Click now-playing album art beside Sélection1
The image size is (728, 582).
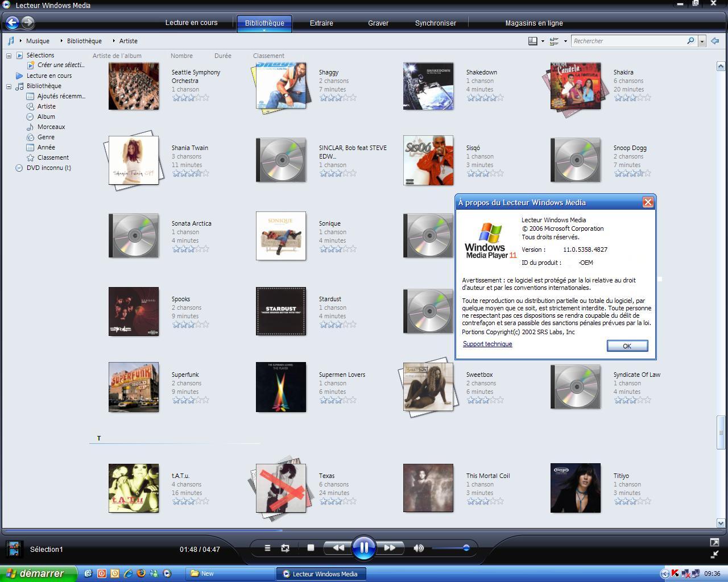[x=14, y=548]
